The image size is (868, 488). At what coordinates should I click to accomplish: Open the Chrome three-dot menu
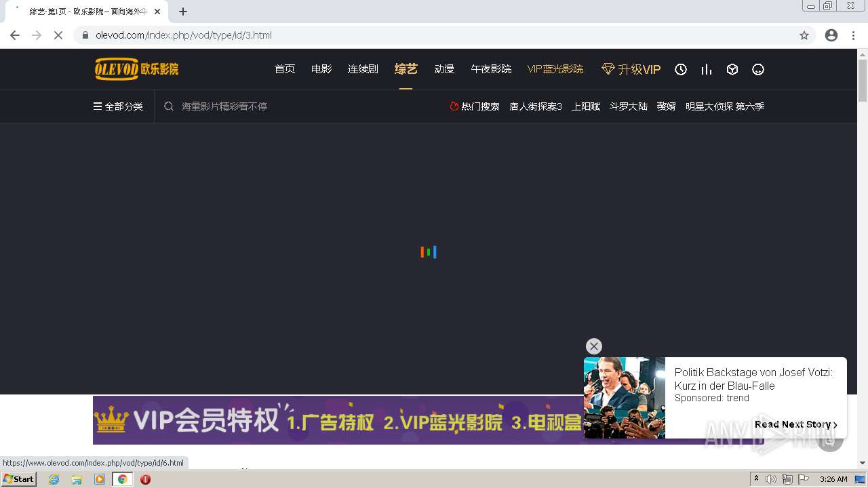click(854, 35)
